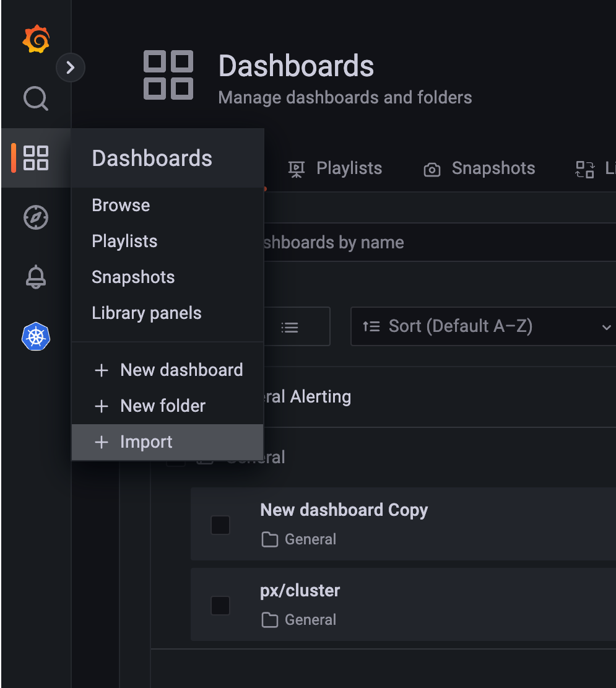The height and width of the screenshot is (688, 616).
Task: Click New folder menu entry
Action: pyautogui.click(x=163, y=406)
